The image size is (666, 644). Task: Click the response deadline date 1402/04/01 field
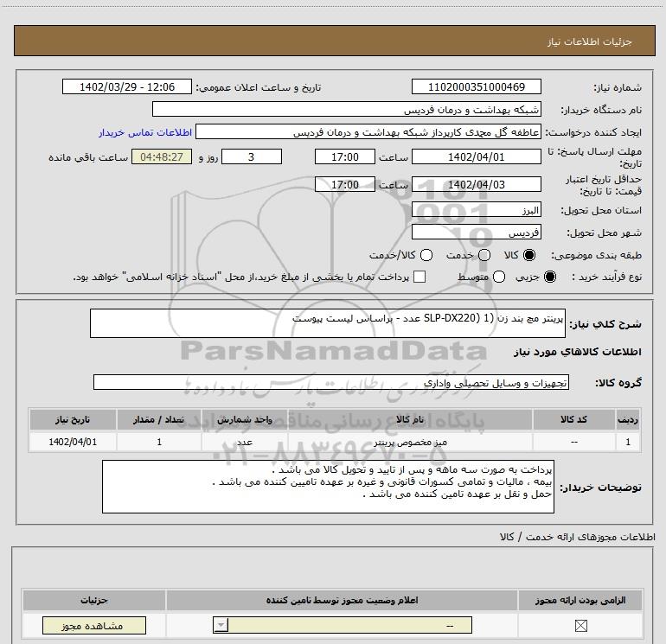pyautogui.click(x=476, y=156)
